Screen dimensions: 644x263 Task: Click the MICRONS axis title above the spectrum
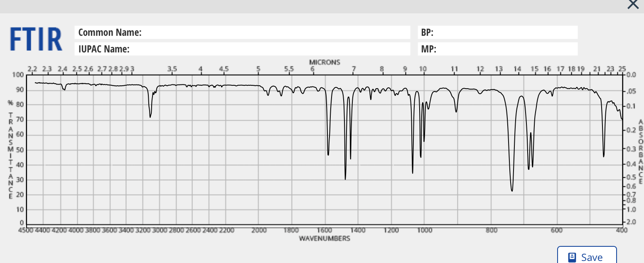point(324,62)
